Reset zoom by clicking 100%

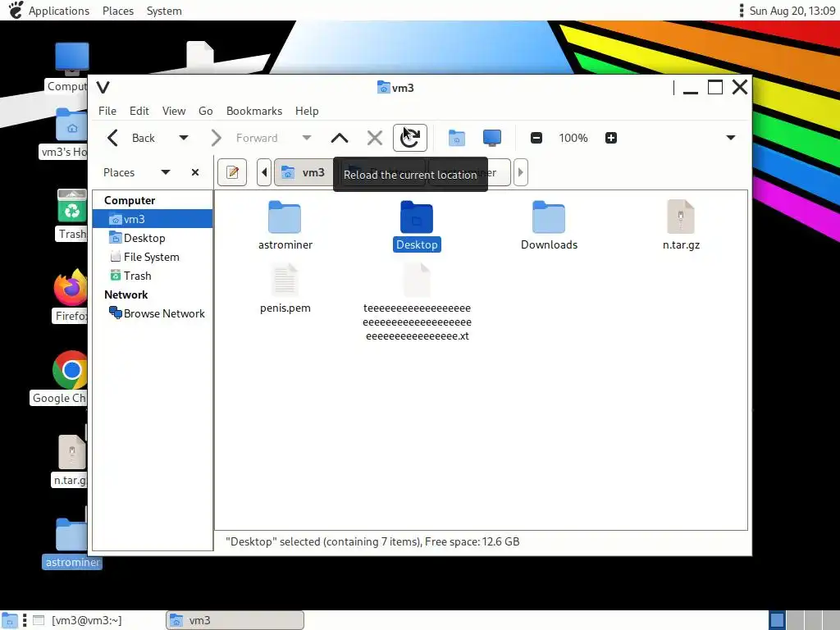tap(573, 138)
